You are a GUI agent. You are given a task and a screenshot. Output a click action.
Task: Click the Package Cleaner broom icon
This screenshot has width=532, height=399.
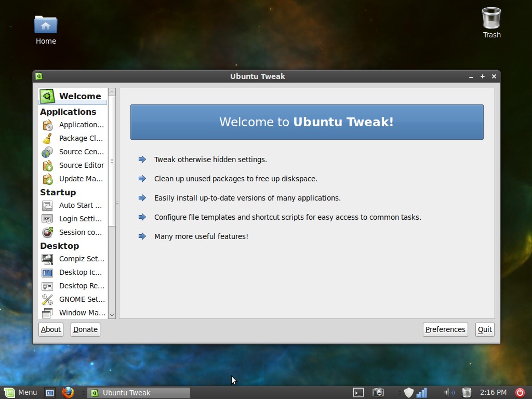coord(47,138)
